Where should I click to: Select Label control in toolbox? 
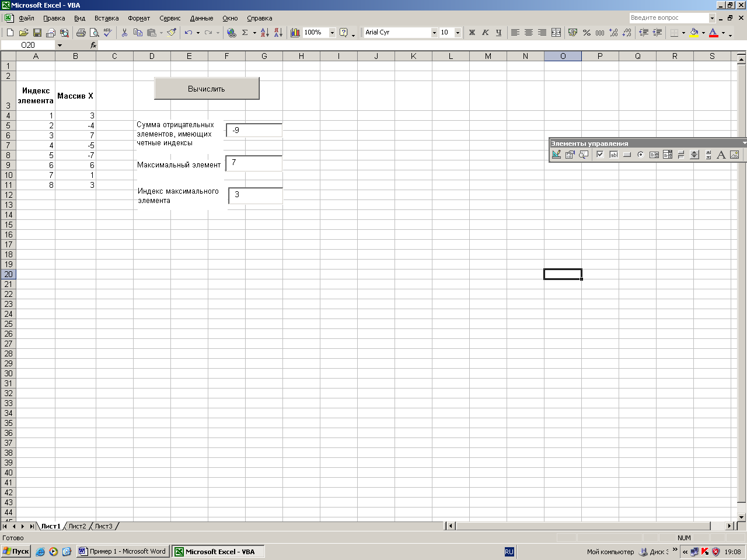[x=721, y=155]
